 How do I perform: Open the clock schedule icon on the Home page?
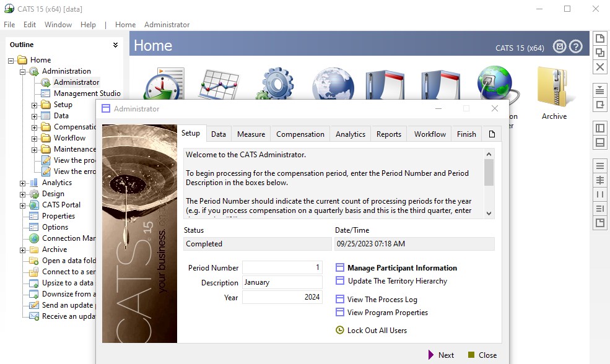164,83
